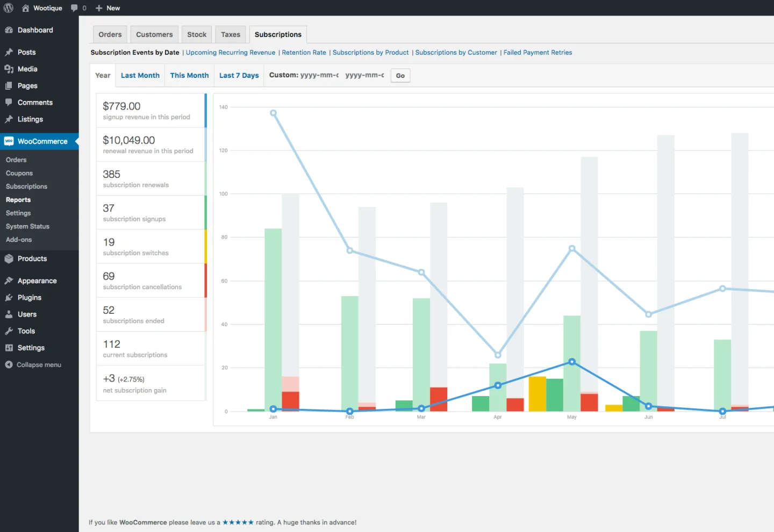Click the Media library icon
The height and width of the screenshot is (532, 774).
pos(9,69)
